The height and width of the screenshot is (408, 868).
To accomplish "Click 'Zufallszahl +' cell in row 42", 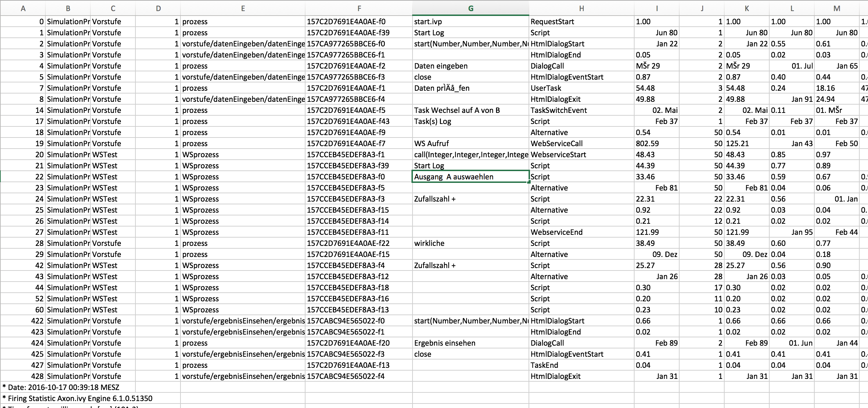I will click(471, 265).
